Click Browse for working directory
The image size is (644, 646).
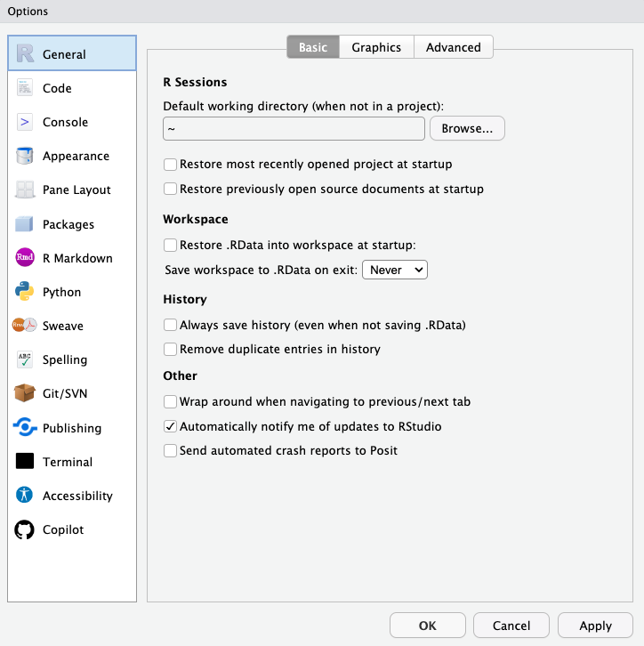[x=467, y=129]
